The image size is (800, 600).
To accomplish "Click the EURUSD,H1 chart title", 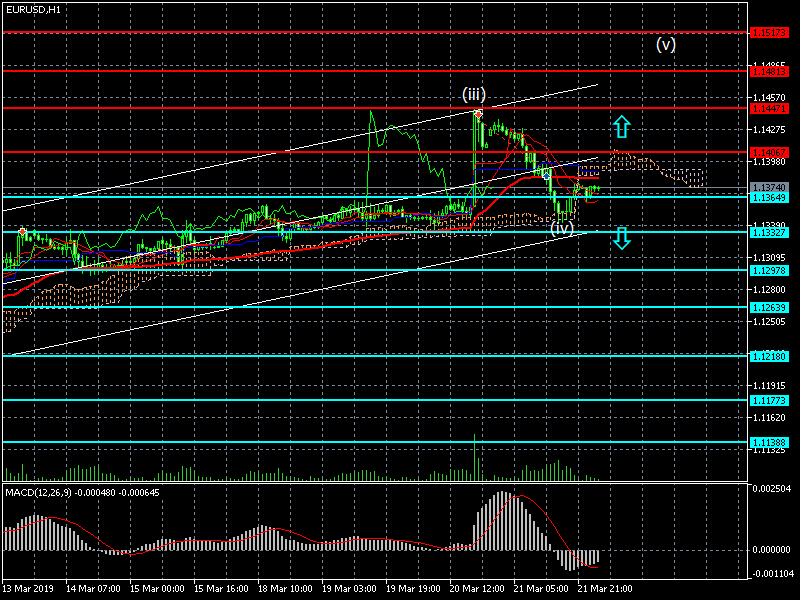I will pos(34,10).
